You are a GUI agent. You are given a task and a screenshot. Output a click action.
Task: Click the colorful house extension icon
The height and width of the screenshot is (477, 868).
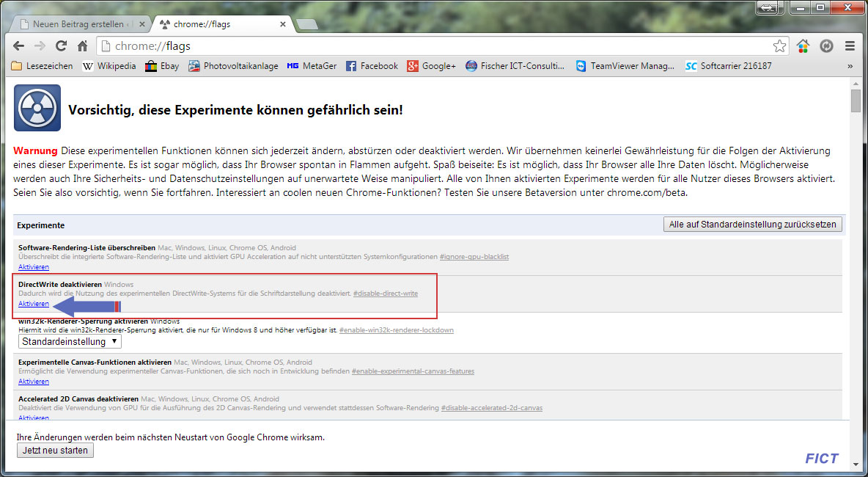[803, 46]
